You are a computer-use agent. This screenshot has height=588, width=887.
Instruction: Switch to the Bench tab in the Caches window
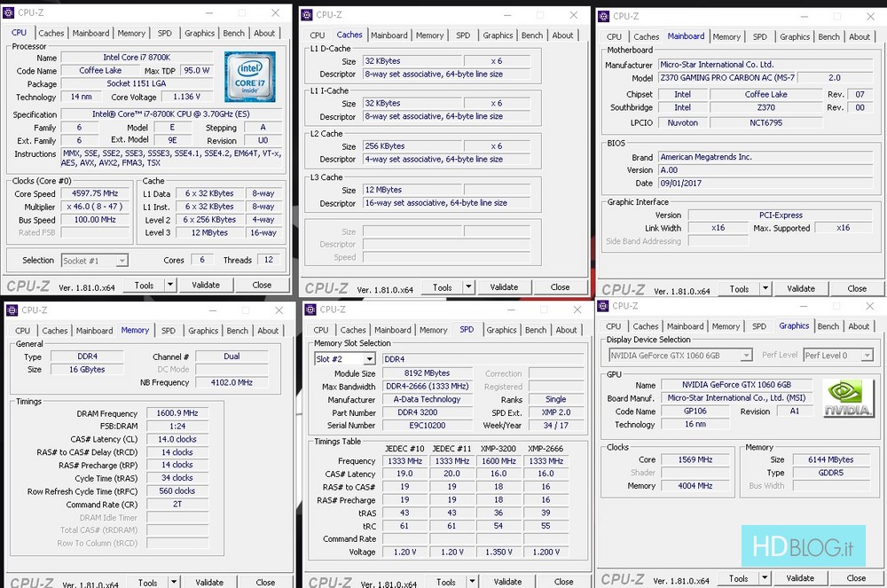[x=532, y=35]
